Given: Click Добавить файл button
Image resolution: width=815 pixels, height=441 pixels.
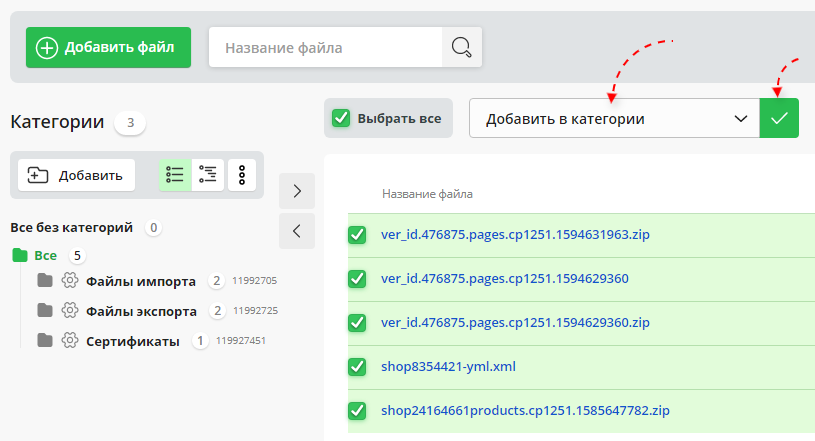Looking at the screenshot, I should 108,47.
